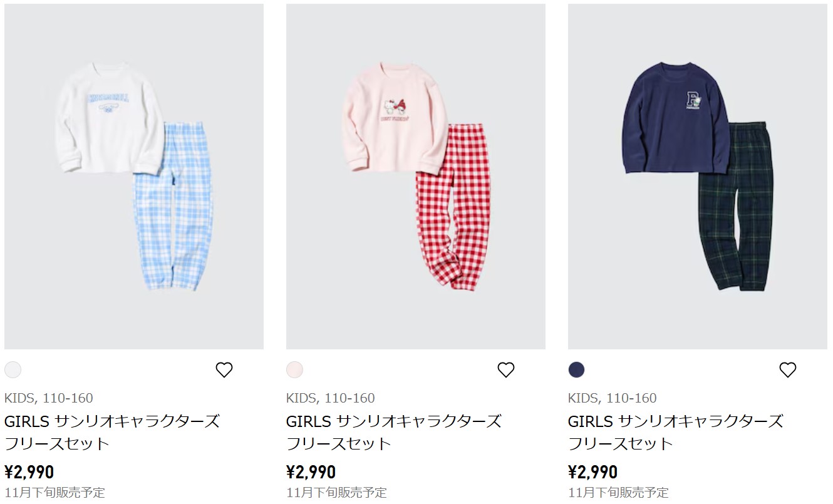
Task: Open second GIRLS サンリオキャラクターズ フリースセット title
Action: coord(394,432)
